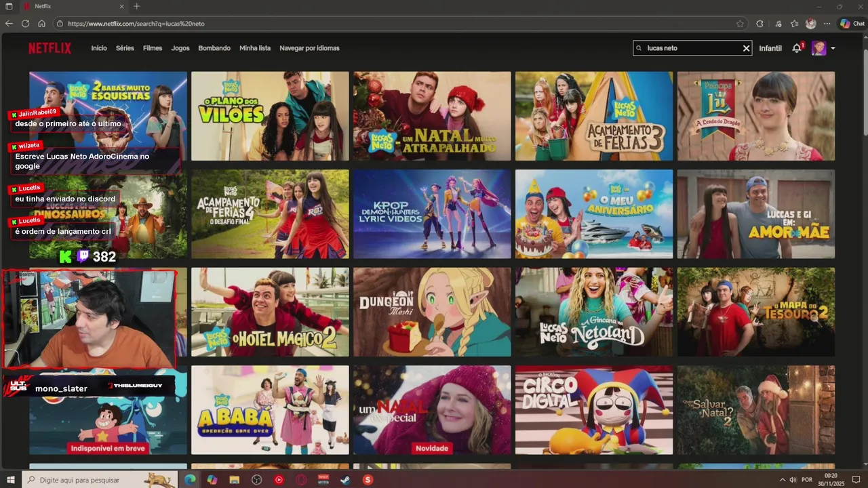This screenshot has height=488, width=868.
Task: Open the browser extensions puzzle icon
Action: click(x=759, y=23)
